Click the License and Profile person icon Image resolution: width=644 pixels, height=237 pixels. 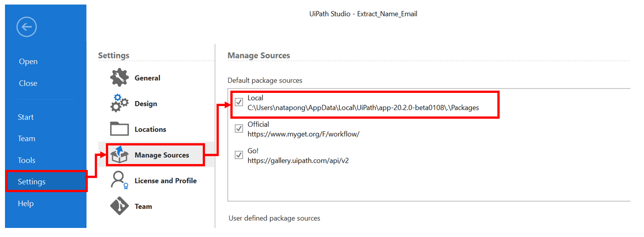(119, 180)
